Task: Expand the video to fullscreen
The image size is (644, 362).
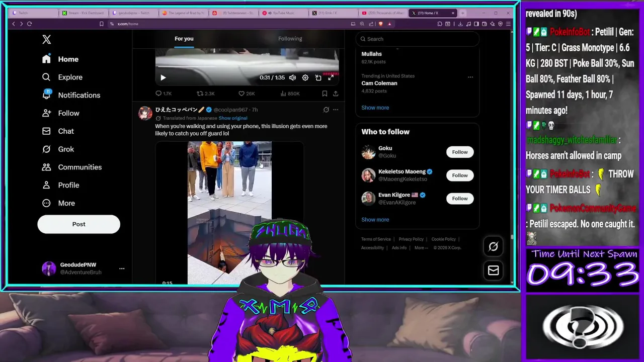Action: [x=331, y=78]
